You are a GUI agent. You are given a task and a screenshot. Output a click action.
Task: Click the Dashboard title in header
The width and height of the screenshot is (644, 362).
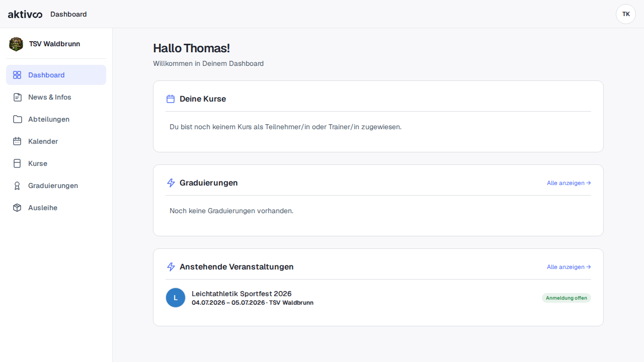68,14
